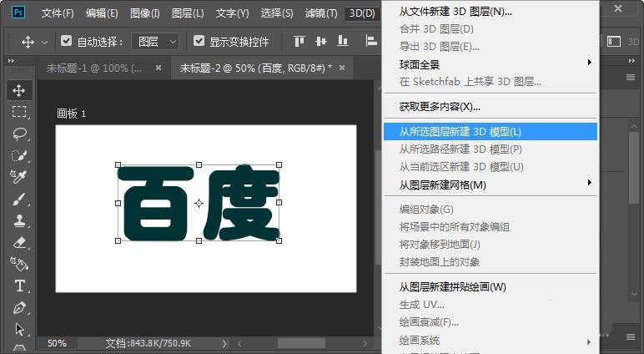Select the Clone Stamp tool
The height and width of the screenshot is (354, 644).
(19, 220)
